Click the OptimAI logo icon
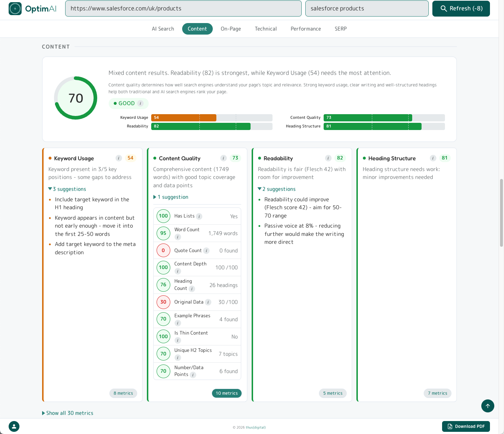The width and height of the screenshot is (504, 434). [15, 9]
